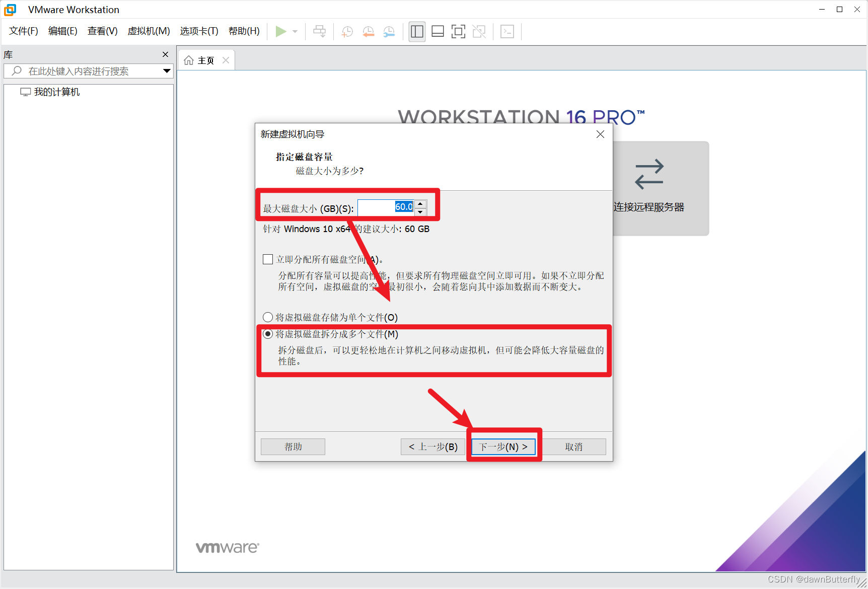
Task: Toggle the thumbnail bar view icon
Action: (438, 31)
